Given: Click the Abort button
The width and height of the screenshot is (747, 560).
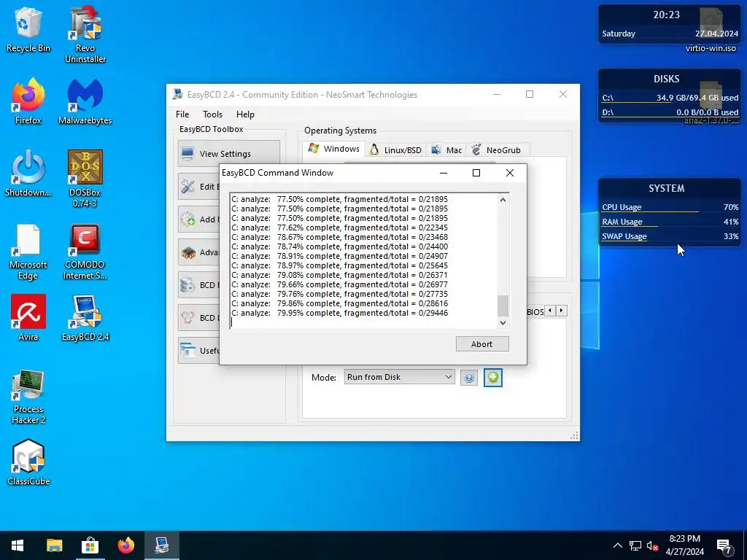Looking at the screenshot, I should (482, 344).
